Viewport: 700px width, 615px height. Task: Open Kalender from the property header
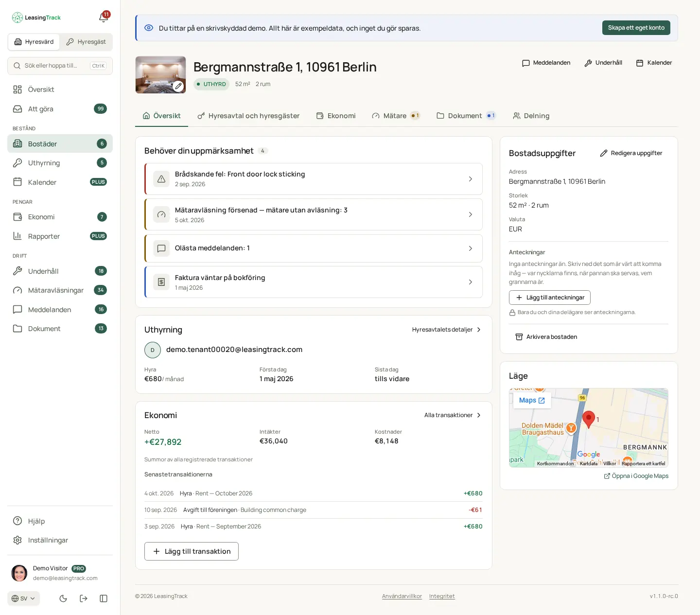(654, 63)
